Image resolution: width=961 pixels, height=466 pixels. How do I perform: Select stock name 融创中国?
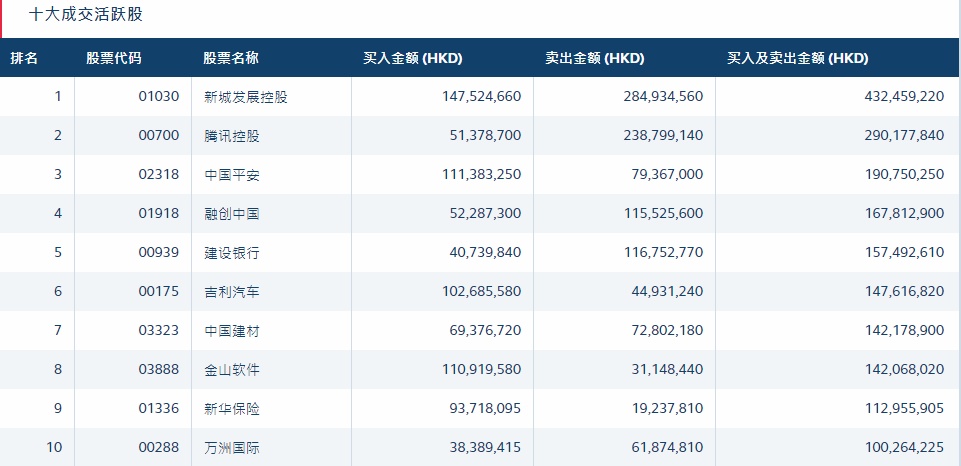coord(232,214)
